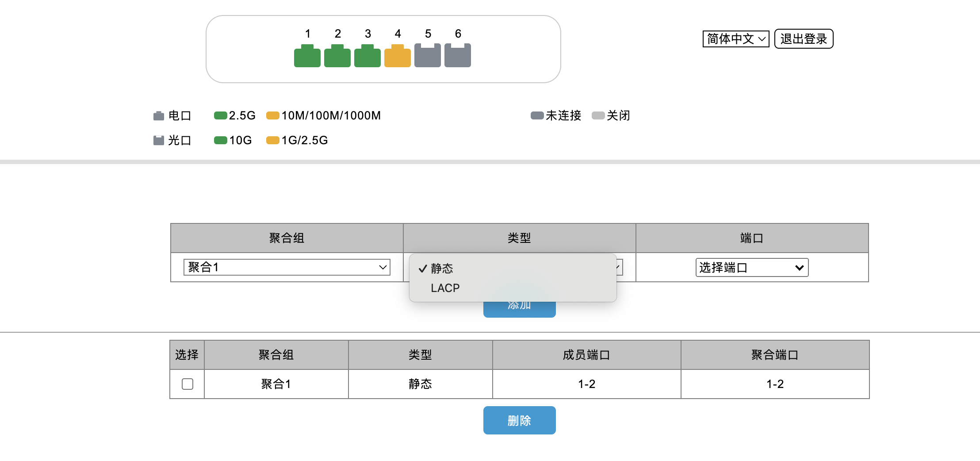Click the 添加 add button
The height and width of the screenshot is (461, 980).
(519, 309)
